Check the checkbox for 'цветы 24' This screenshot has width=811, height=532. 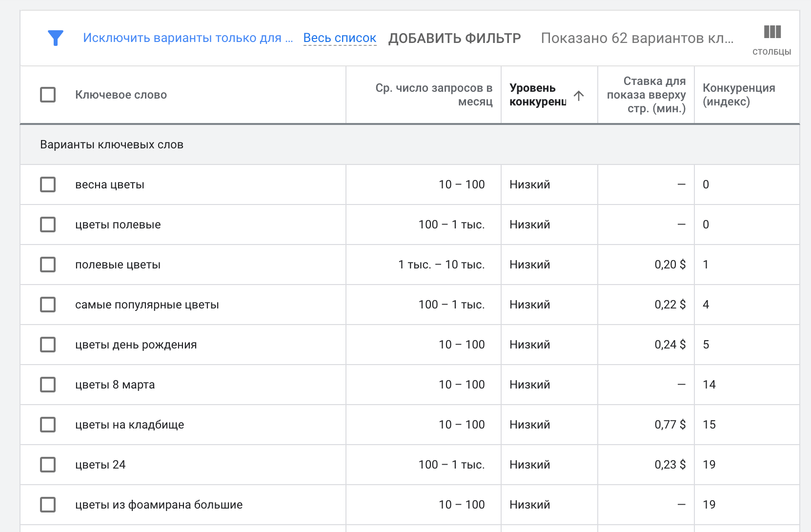tap(47, 465)
